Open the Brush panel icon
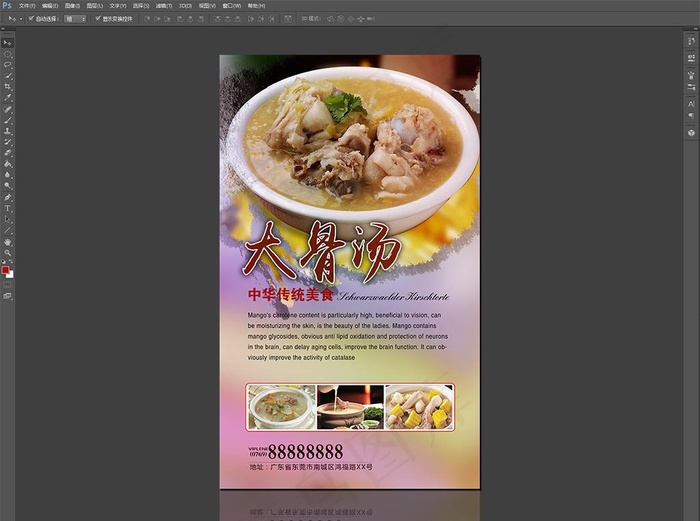 tap(691, 75)
